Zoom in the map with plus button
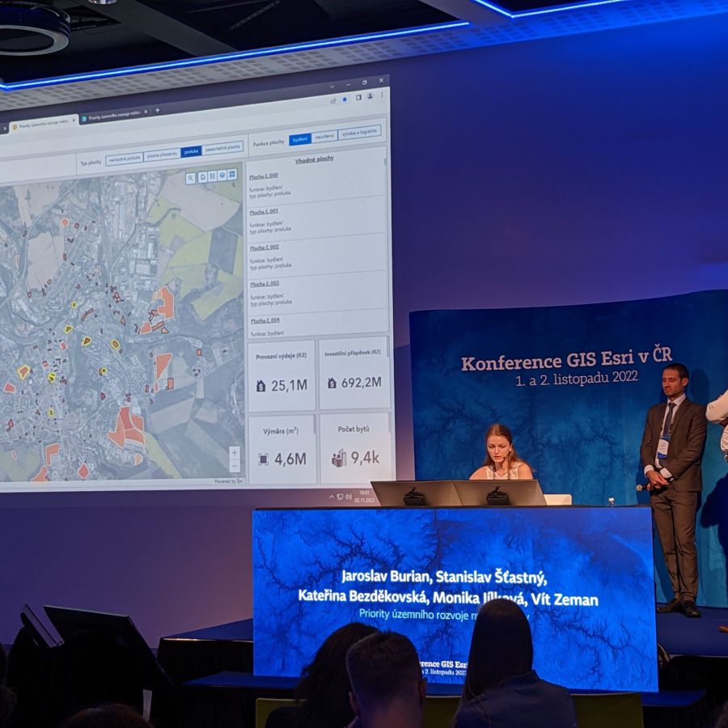 (235, 453)
